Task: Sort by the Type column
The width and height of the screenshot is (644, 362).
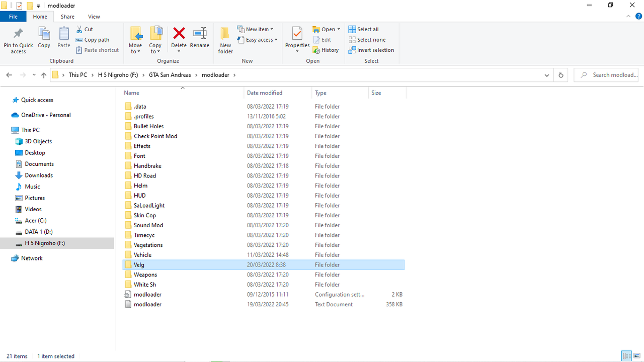Action: (x=340, y=93)
